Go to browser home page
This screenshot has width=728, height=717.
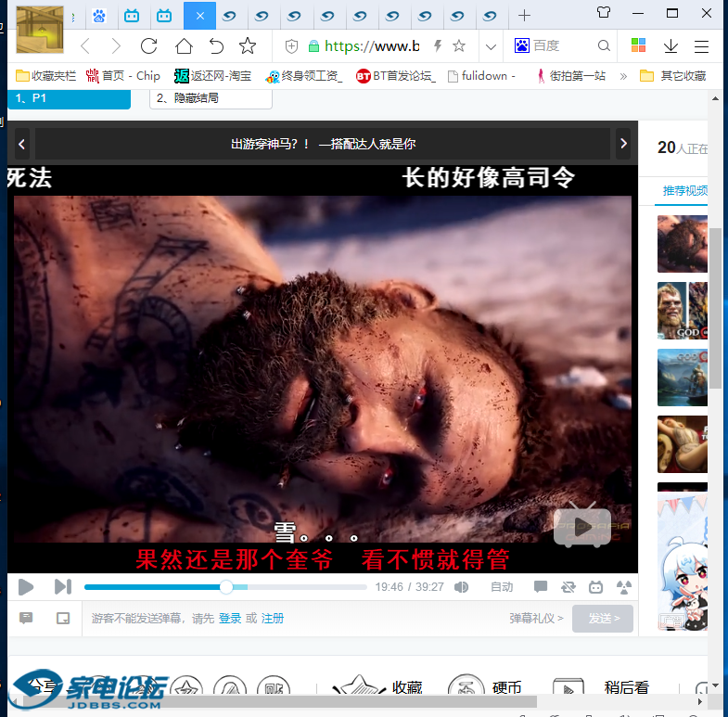click(x=184, y=46)
